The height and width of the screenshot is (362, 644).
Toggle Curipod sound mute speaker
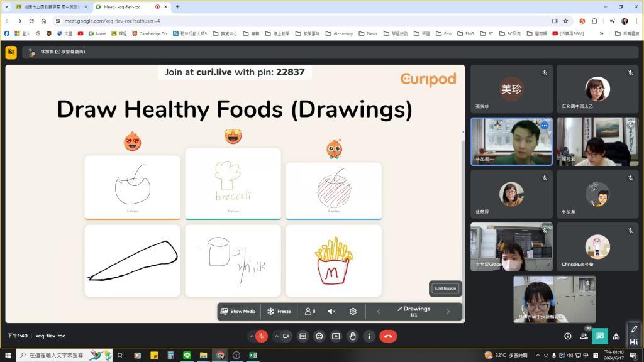coord(331,311)
